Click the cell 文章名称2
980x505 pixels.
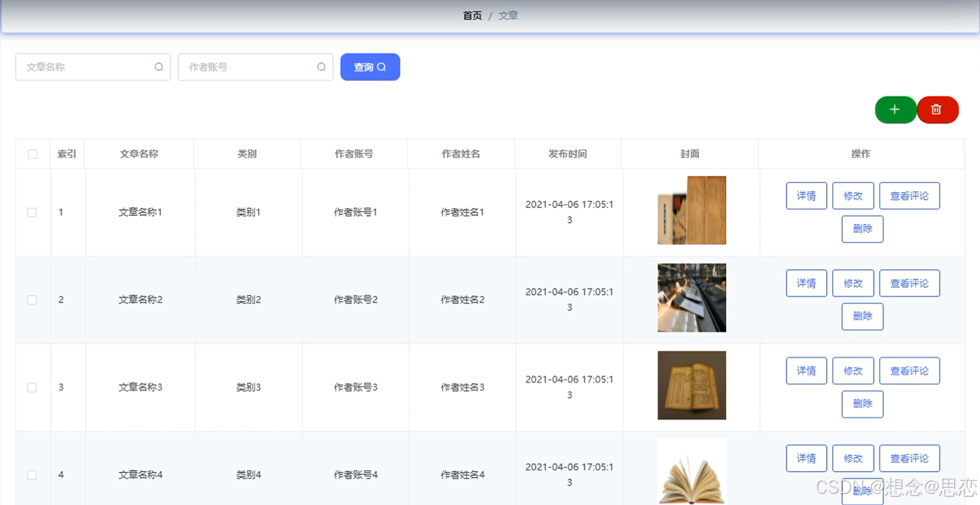click(x=140, y=300)
